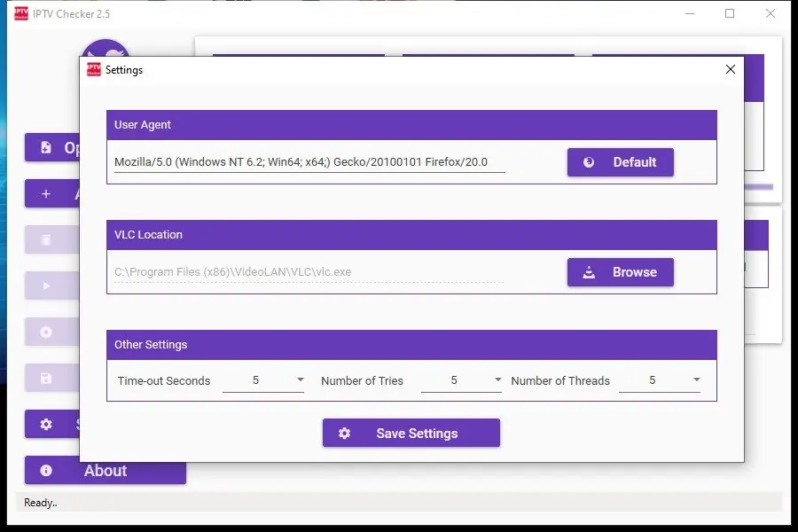The height and width of the screenshot is (532, 798).
Task: Click the User Agent section header
Action: click(411, 125)
